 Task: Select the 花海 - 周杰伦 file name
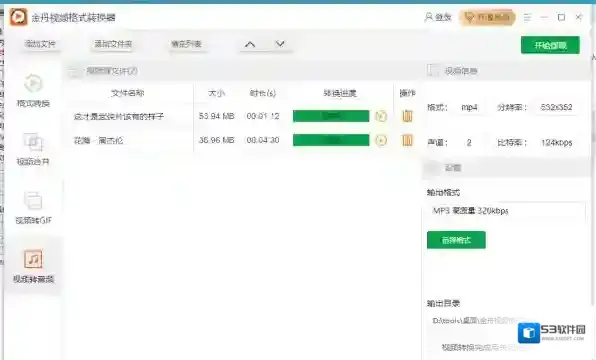(98, 141)
